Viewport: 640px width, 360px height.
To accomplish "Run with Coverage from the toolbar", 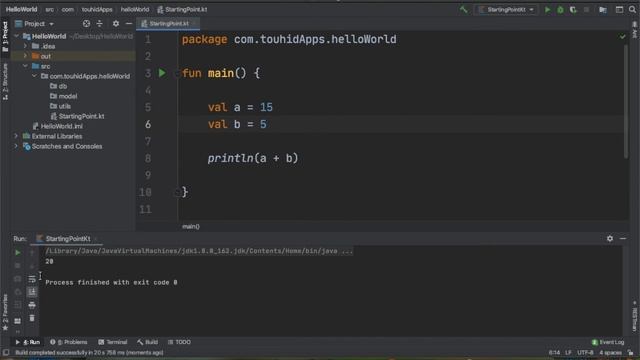I will point(573,9).
